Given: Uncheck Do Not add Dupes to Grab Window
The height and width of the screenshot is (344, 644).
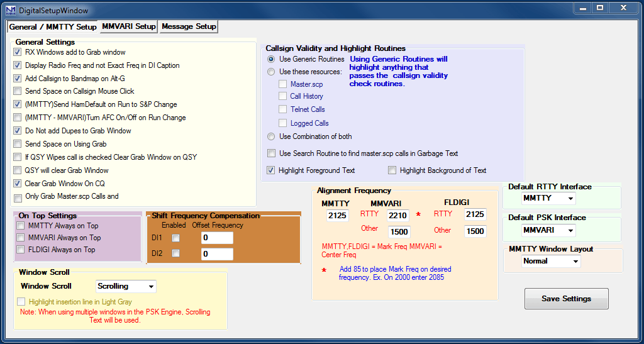Looking at the screenshot, I should [17, 131].
